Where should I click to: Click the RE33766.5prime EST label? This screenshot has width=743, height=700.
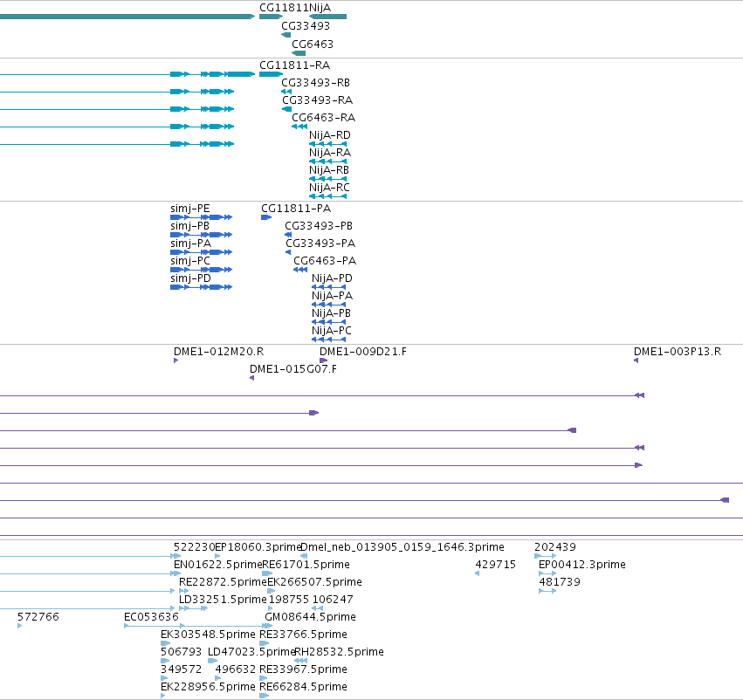303,635
